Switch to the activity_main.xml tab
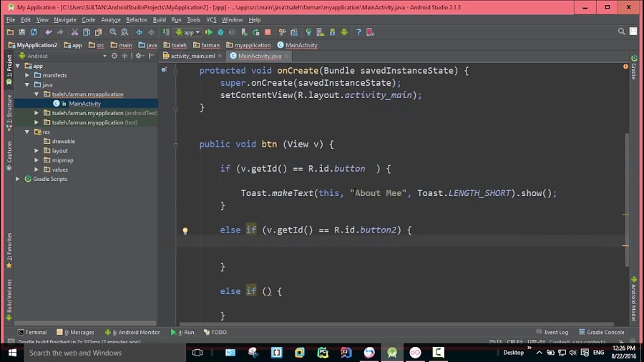This screenshot has width=644, height=362. click(x=192, y=56)
